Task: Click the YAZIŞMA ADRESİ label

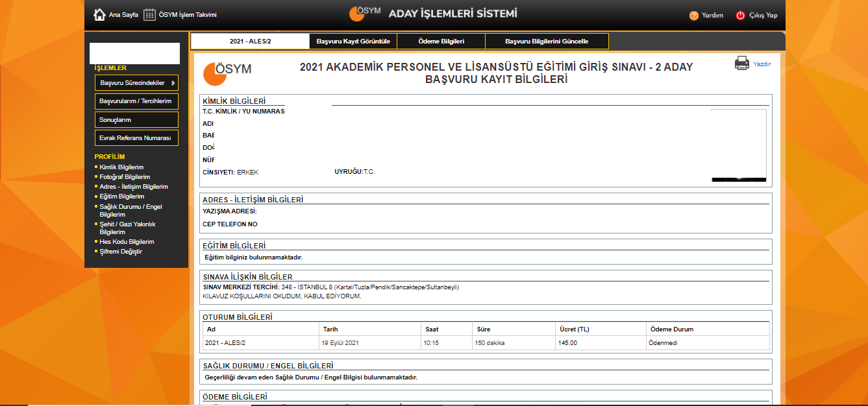Action: pyautogui.click(x=230, y=211)
